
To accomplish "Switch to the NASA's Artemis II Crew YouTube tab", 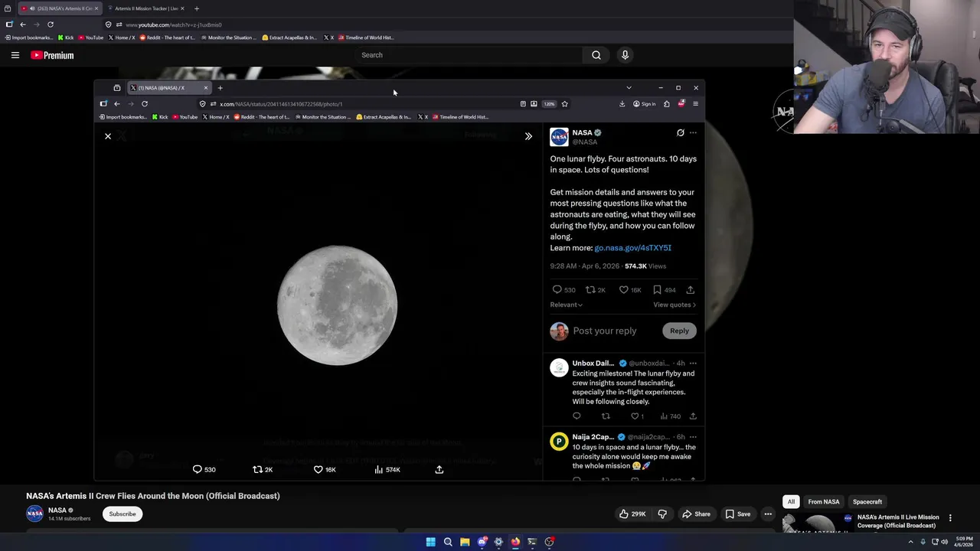I will point(59,8).
